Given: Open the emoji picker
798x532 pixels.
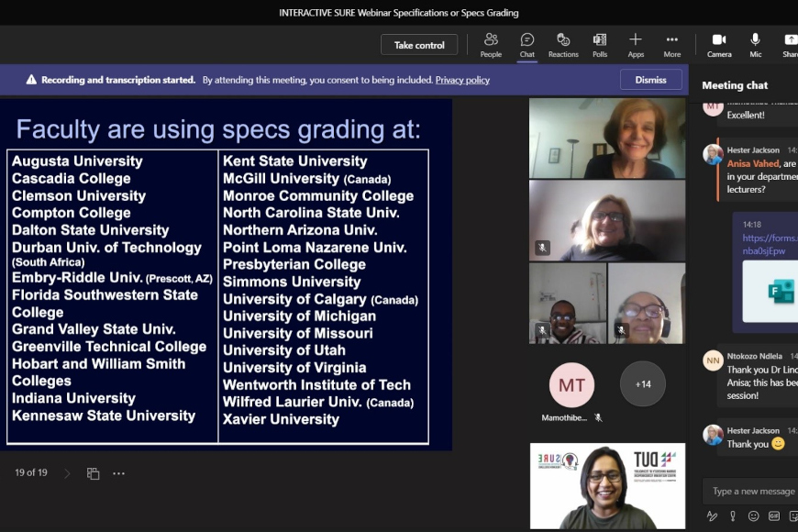Looking at the screenshot, I should [753, 516].
